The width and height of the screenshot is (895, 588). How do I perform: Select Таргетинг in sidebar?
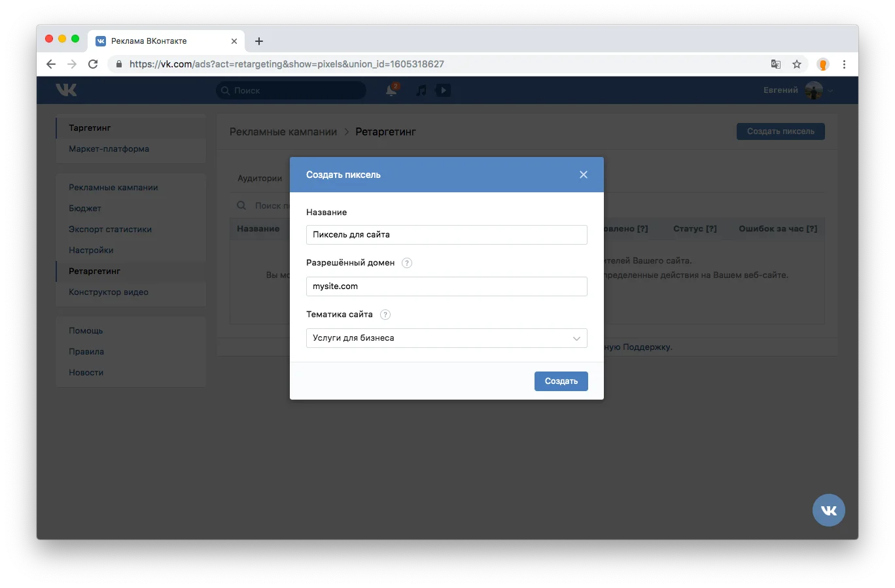coord(131,128)
